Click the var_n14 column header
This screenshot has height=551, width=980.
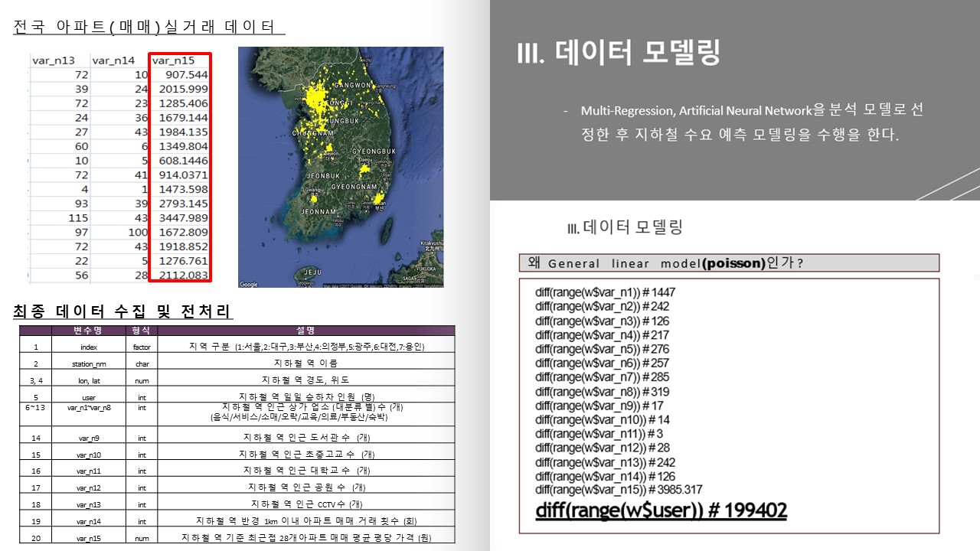pos(113,60)
